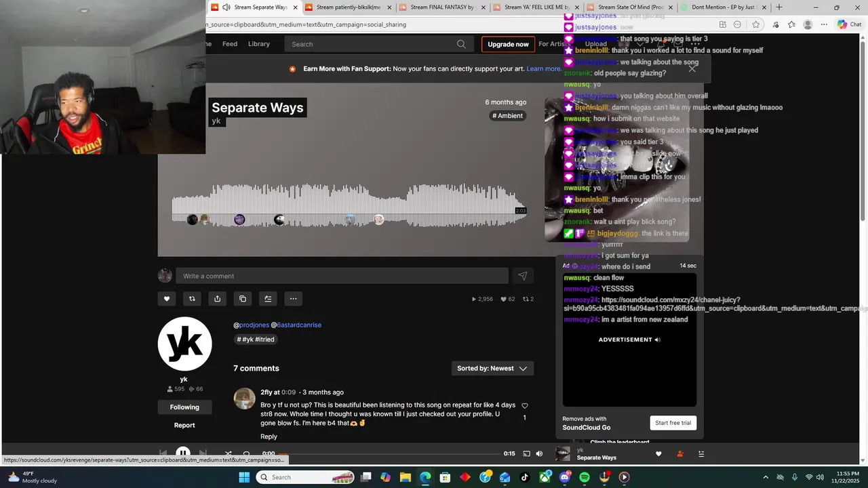Click the Learn more link in banner

[544, 68]
